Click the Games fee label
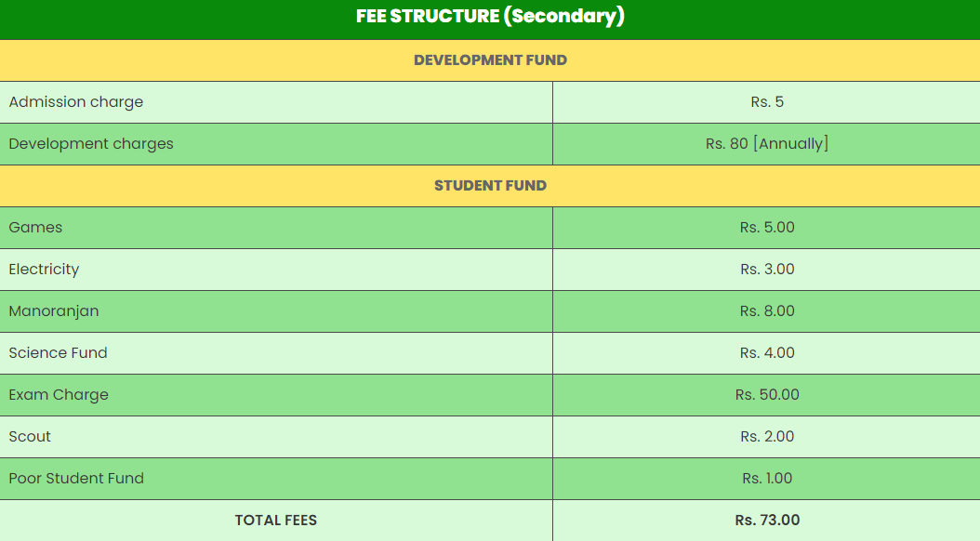 click(35, 228)
